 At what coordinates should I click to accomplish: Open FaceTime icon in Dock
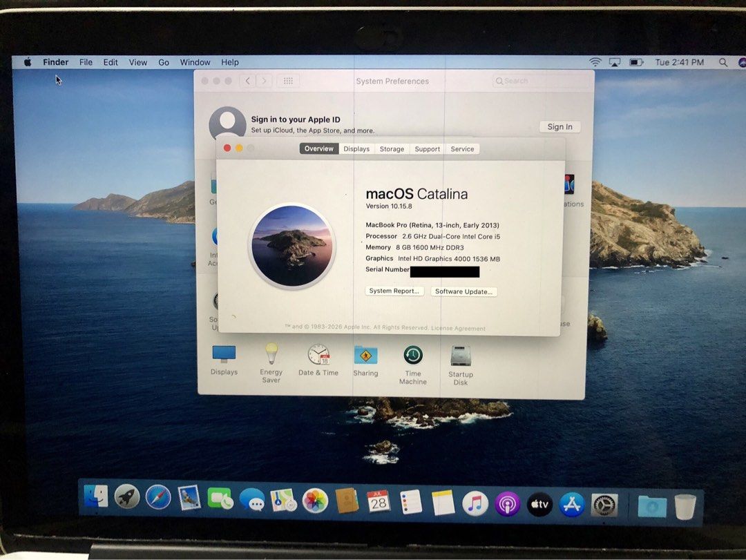point(220,499)
